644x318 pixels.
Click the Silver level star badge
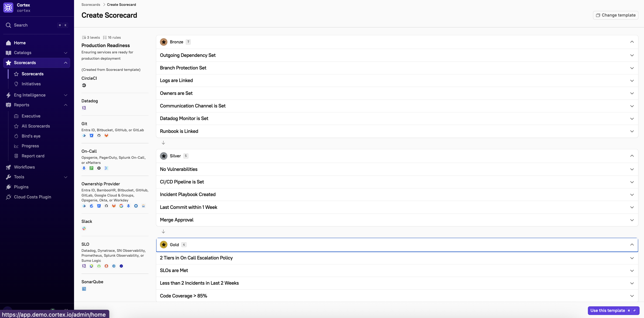[163, 156]
